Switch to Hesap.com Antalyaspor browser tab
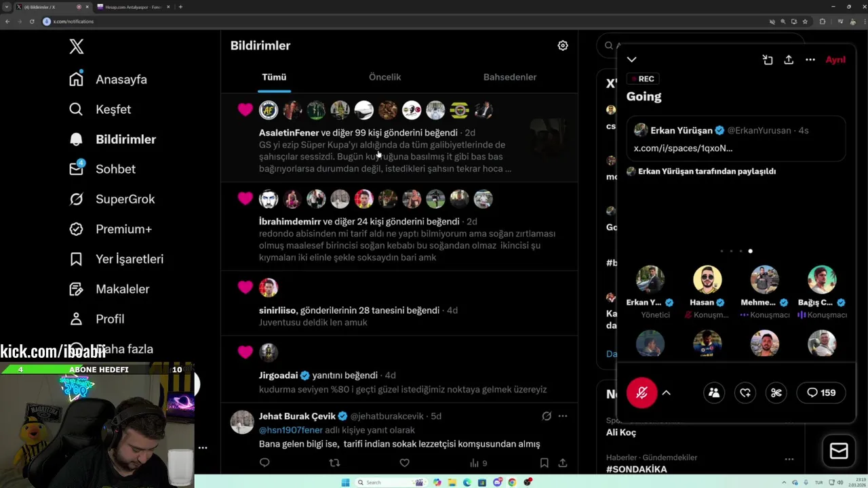This screenshot has height=488, width=868. click(132, 7)
